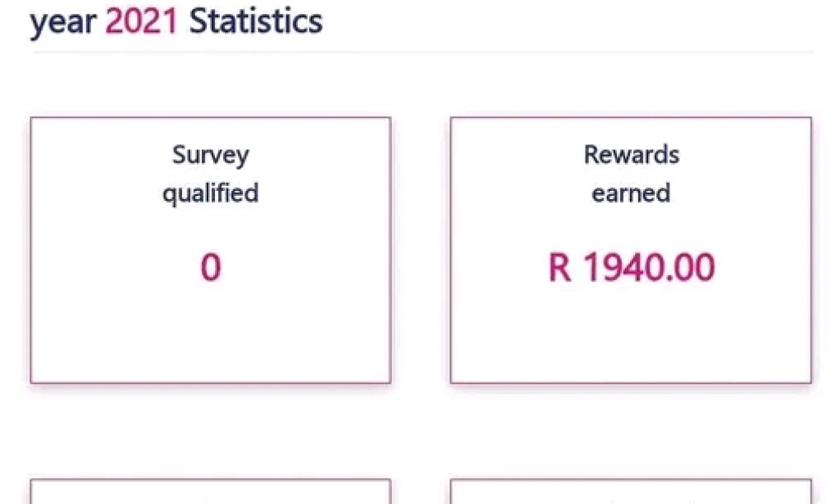Select the Survey qualified label
This screenshot has height=504, width=840.
pos(211,172)
